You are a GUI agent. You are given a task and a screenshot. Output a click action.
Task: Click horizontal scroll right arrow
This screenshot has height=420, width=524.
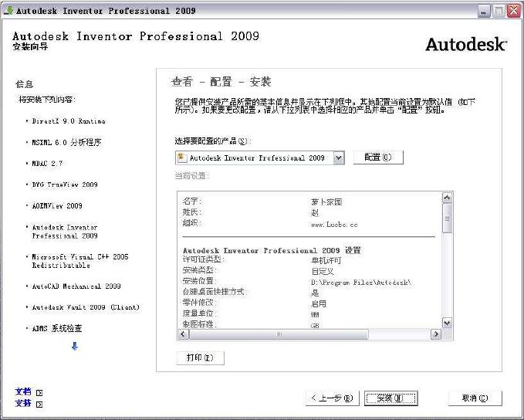[436, 334]
